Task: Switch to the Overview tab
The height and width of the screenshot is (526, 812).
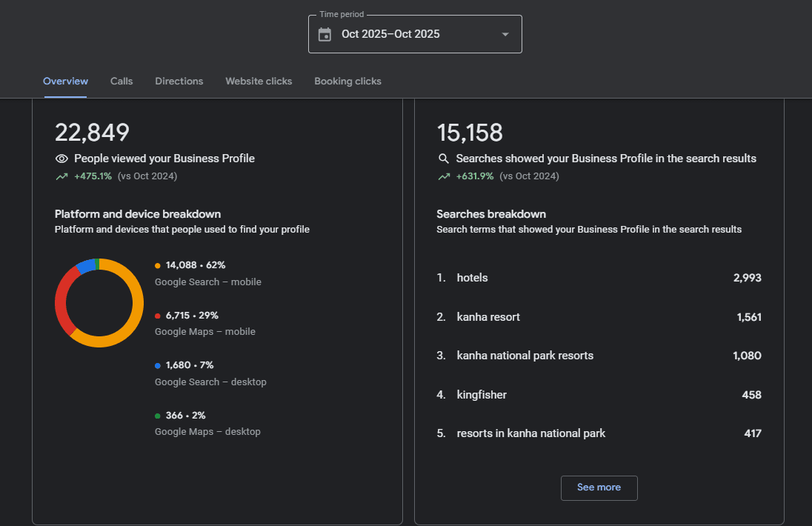Action: 65,81
